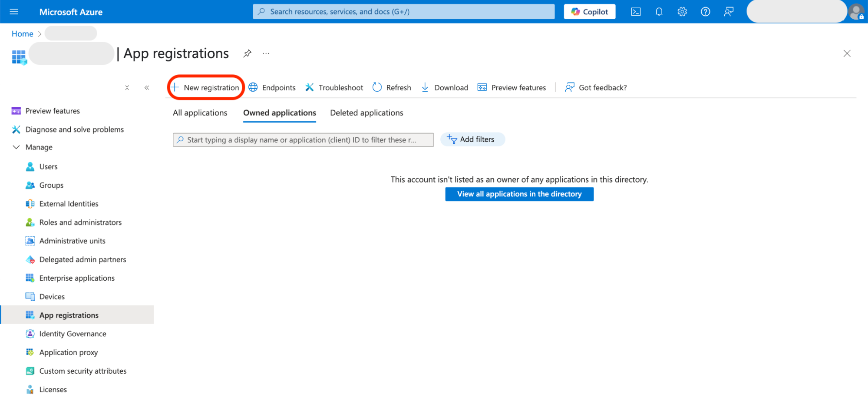Open Cloud Shell icon in header
868x401 pixels.
pyautogui.click(x=636, y=12)
